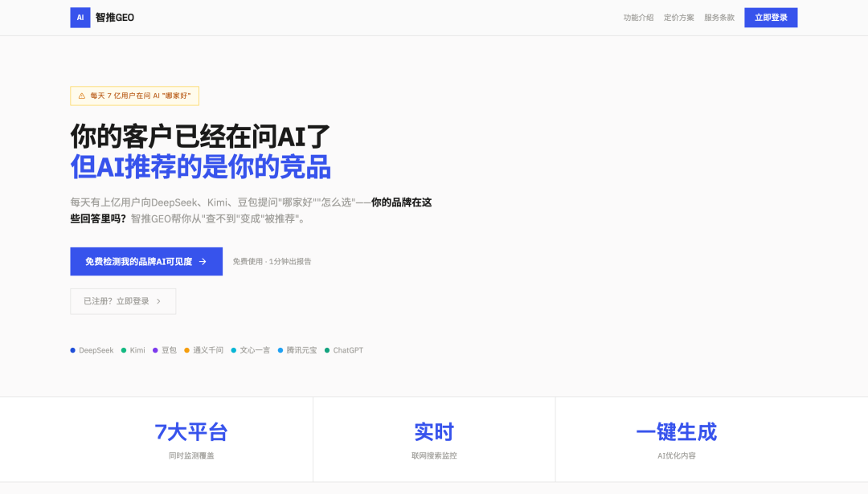Screen dimensions: 868x494
Task: Click the DeepSeek platform label
Action: click(x=96, y=350)
